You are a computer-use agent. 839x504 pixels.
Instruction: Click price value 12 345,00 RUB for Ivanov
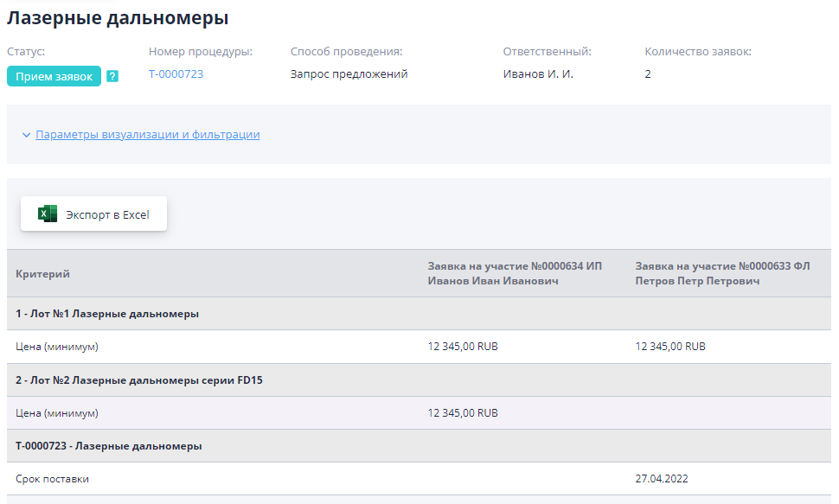pyautogui.click(x=461, y=346)
